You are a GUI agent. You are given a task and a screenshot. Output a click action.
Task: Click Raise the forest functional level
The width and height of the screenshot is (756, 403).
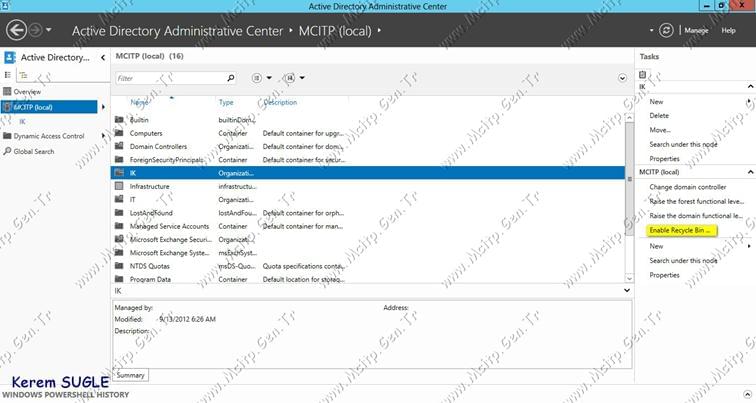[696, 202]
